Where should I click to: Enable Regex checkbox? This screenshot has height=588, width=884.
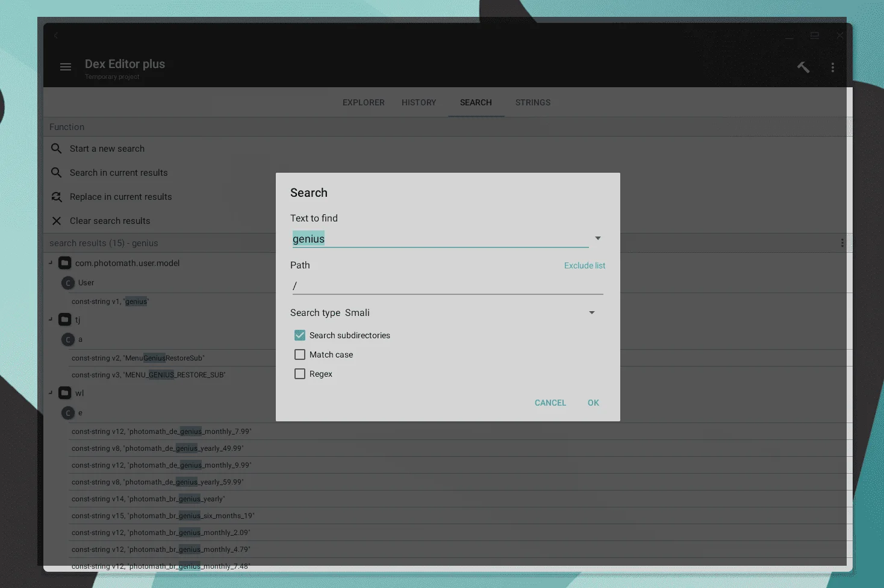300,374
